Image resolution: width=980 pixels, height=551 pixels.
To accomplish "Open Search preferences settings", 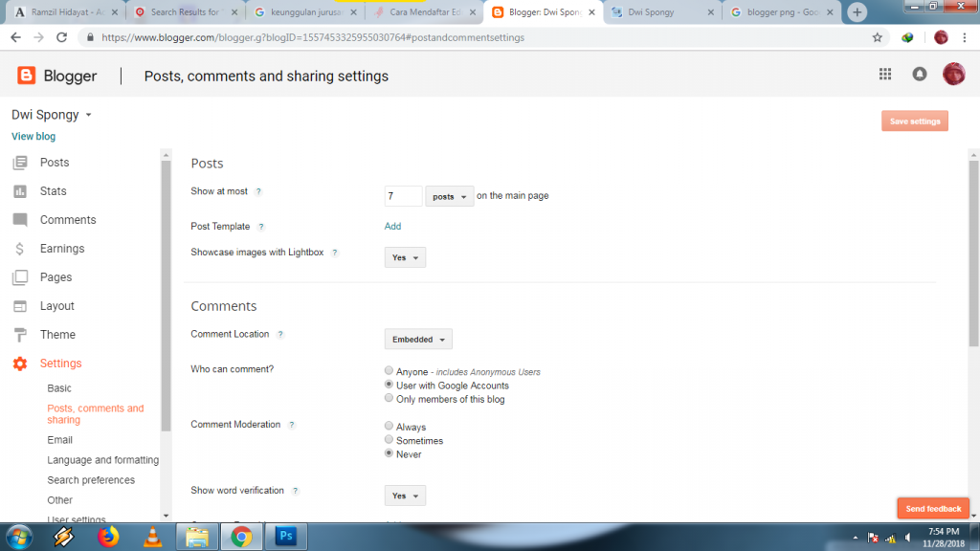I will click(x=91, y=480).
